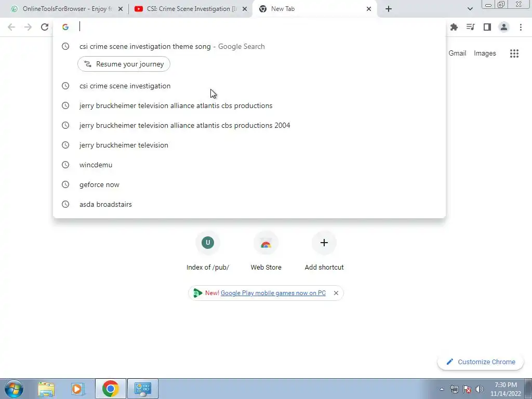Open the user profile avatar icon

(504, 27)
